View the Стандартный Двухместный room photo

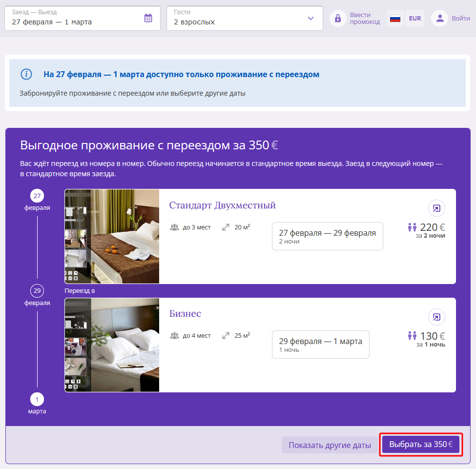(x=112, y=237)
